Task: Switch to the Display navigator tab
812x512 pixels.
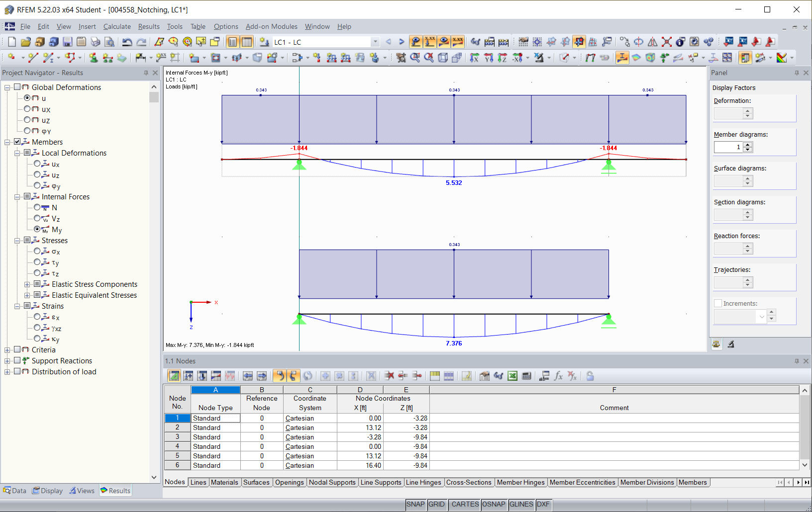Action: click(47, 491)
